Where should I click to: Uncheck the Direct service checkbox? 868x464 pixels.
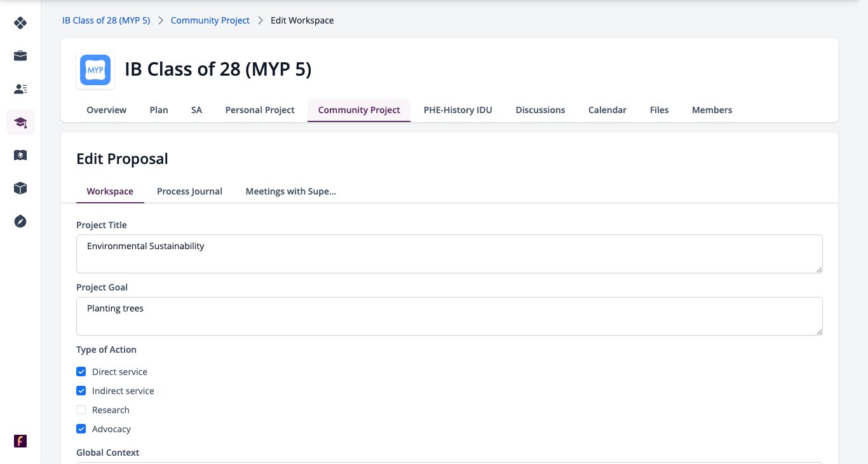pyautogui.click(x=81, y=372)
